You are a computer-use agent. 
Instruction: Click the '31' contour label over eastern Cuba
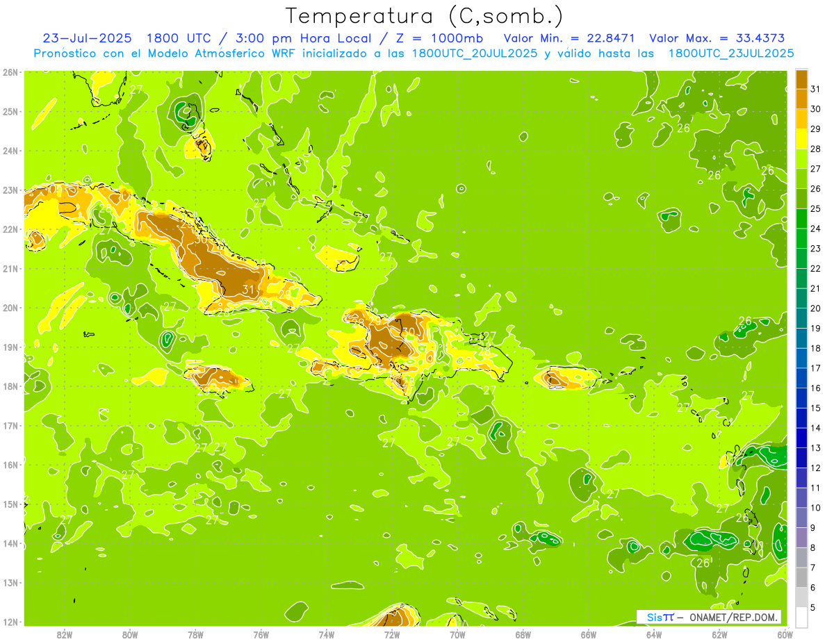[x=249, y=290]
